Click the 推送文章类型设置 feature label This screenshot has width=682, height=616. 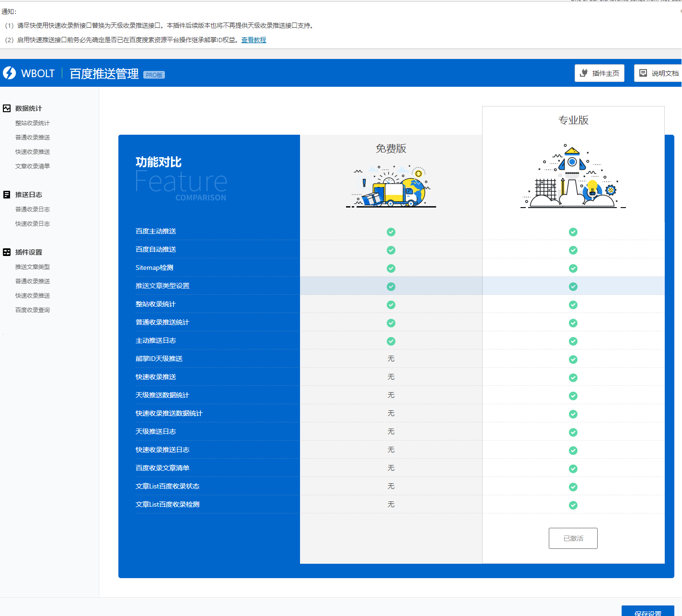click(162, 286)
